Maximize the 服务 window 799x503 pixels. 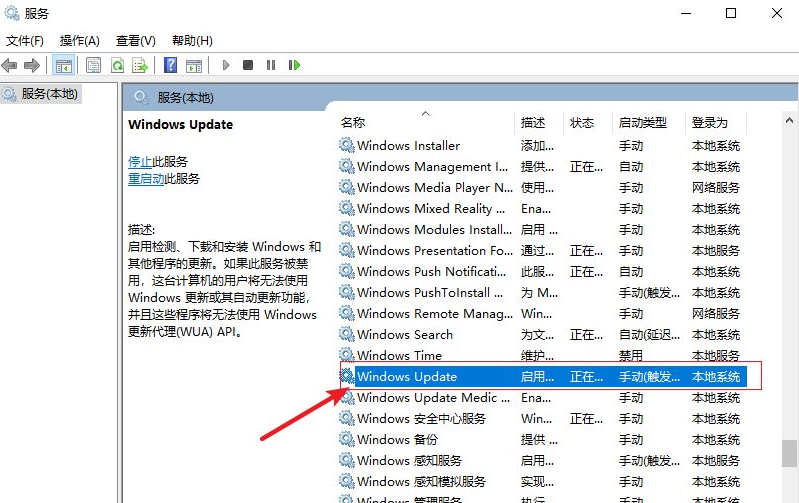(731, 13)
